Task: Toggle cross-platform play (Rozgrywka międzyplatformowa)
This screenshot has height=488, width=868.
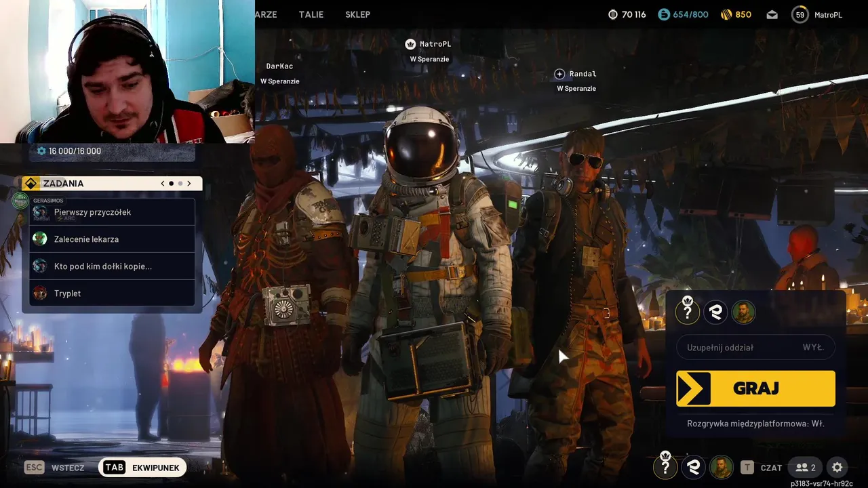Action: (755, 424)
